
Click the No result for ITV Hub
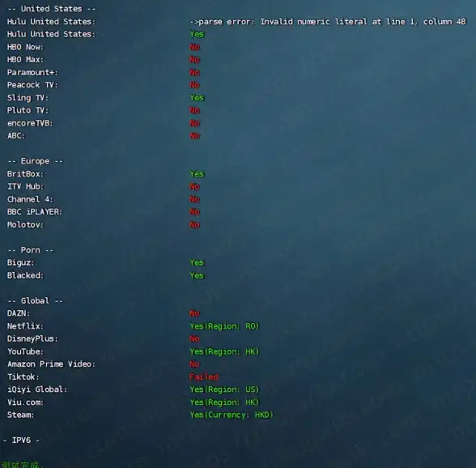[x=195, y=186]
